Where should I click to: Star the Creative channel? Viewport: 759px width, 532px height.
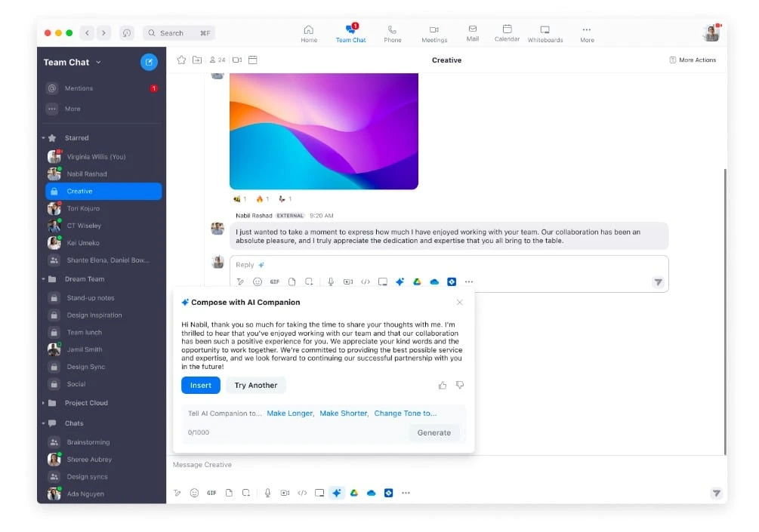tap(181, 60)
